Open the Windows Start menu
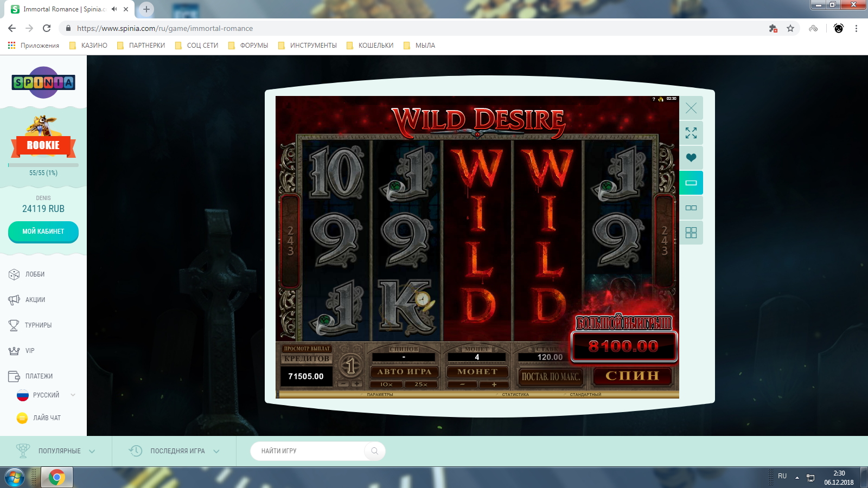The image size is (868, 488). [x=15, y=478]
